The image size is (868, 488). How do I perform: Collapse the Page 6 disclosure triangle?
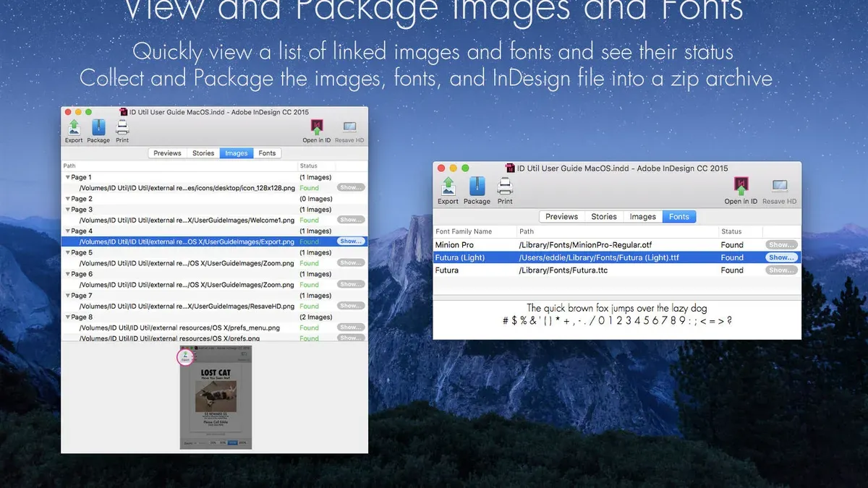click(68, 274)
